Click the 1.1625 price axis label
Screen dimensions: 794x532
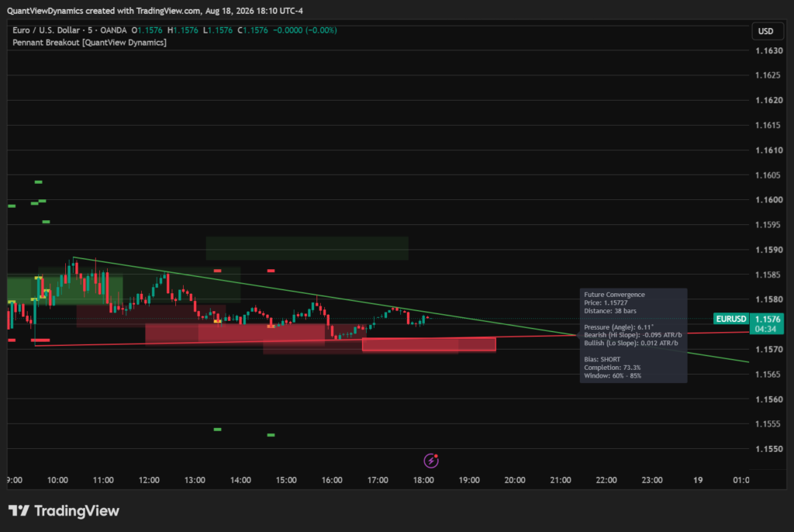768,75
